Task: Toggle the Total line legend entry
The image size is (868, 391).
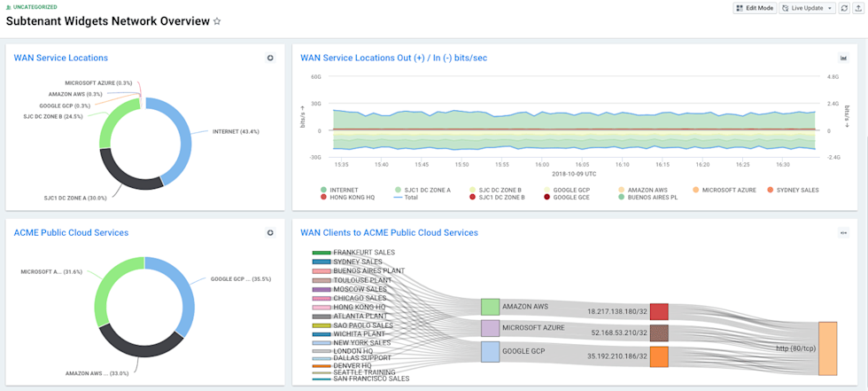Action: coord(406,197)
